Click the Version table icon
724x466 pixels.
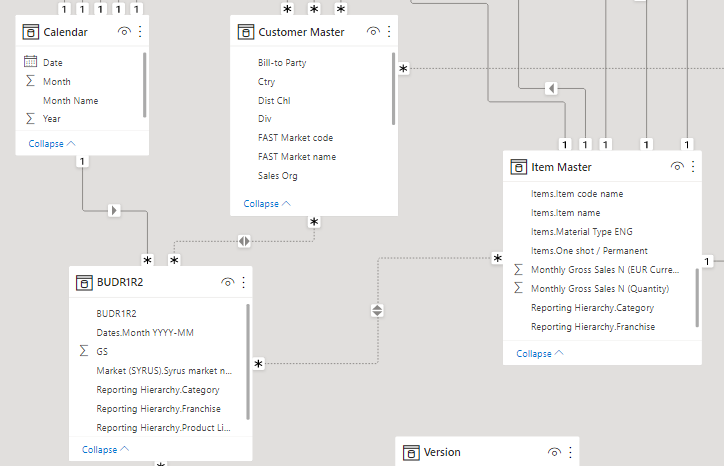click(411, 453)
